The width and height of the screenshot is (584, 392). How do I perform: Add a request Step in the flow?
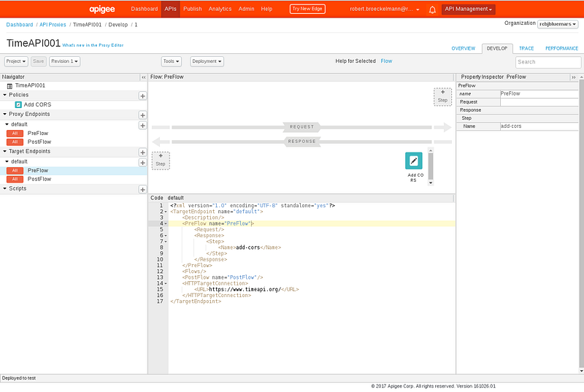pos(442,97)
